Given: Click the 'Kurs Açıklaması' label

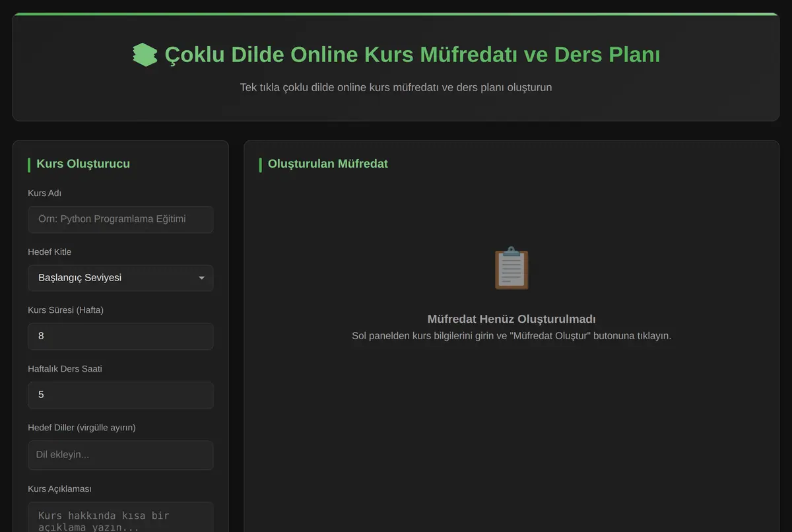Looking at the screenshot, I should 59,489.
